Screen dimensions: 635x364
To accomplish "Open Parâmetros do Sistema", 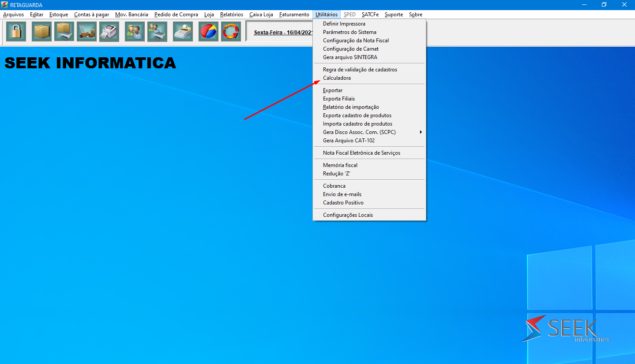I will tap(369, 32).
